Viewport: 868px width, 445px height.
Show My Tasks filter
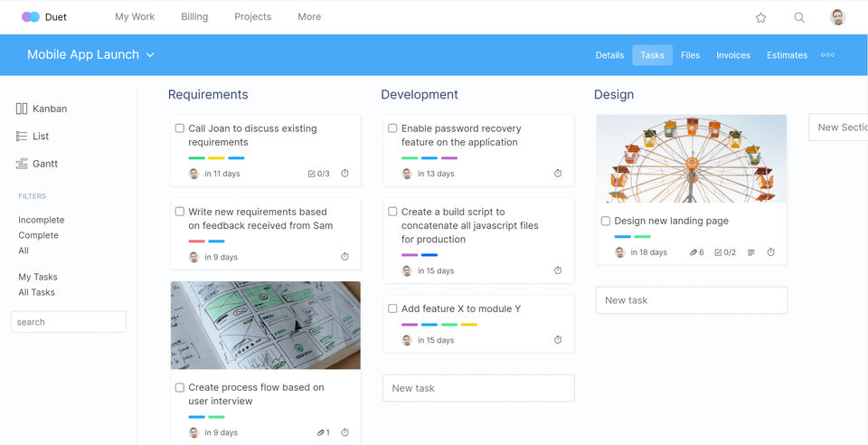38,277
